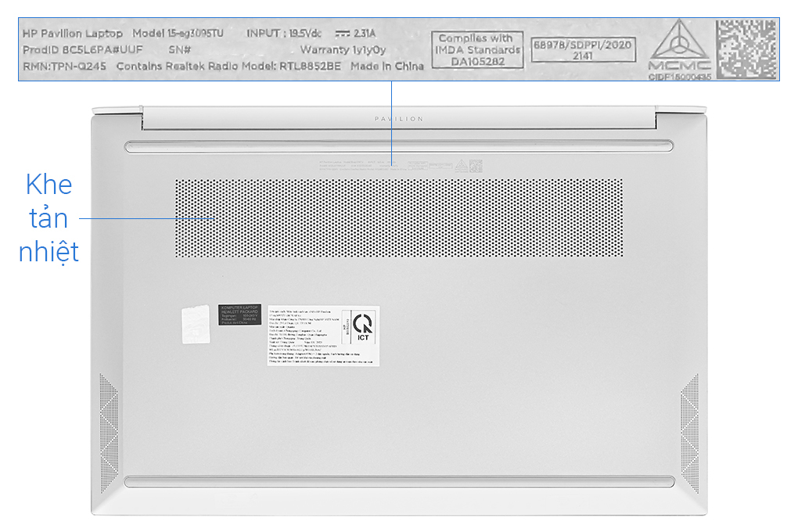
Task: Select the "HP Pavilion Laptop" text
Action: pos(72,34)
